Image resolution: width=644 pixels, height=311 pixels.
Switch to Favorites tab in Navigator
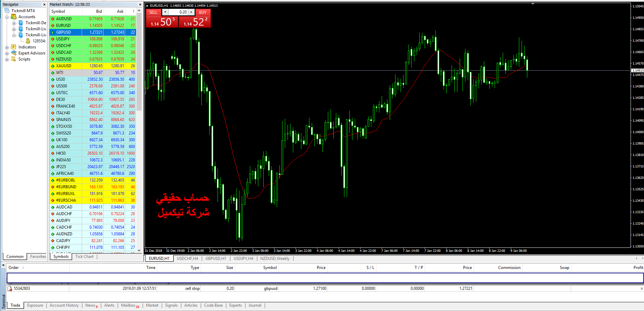(38, 257)
